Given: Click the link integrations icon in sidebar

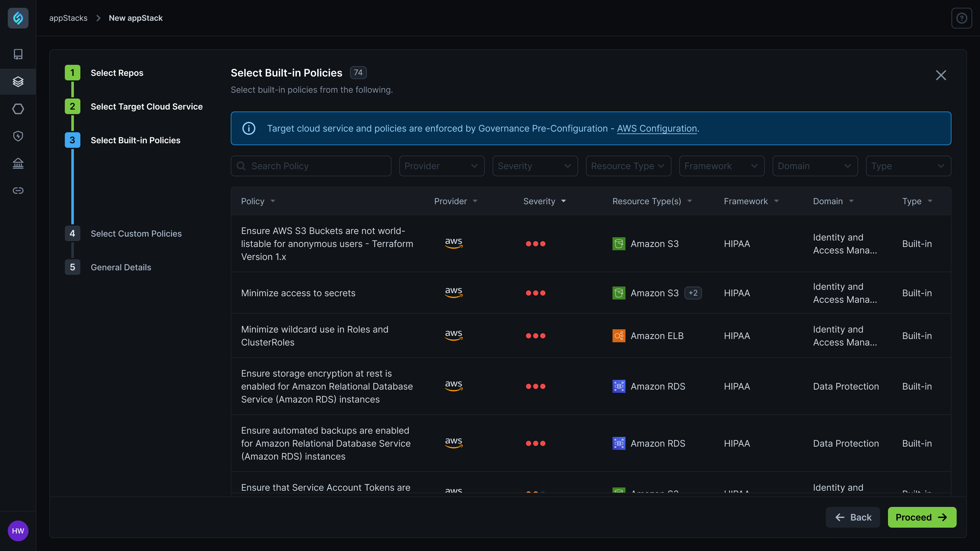Looking at the screenshot, I should (x=18, y=190).
